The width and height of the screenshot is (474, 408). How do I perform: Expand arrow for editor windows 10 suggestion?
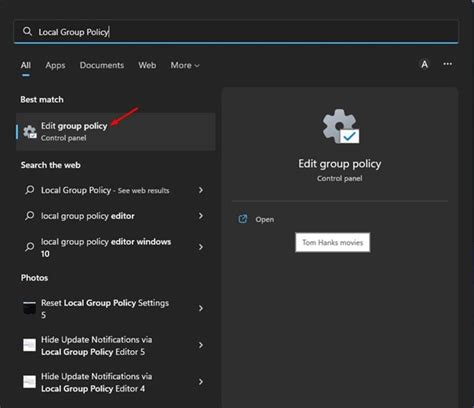coord(201,247)
